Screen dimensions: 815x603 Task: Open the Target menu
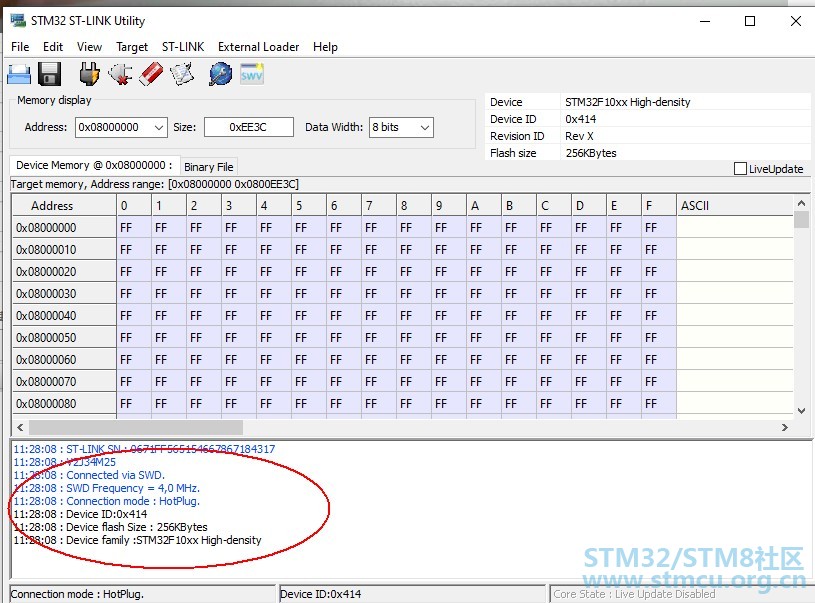132,47
